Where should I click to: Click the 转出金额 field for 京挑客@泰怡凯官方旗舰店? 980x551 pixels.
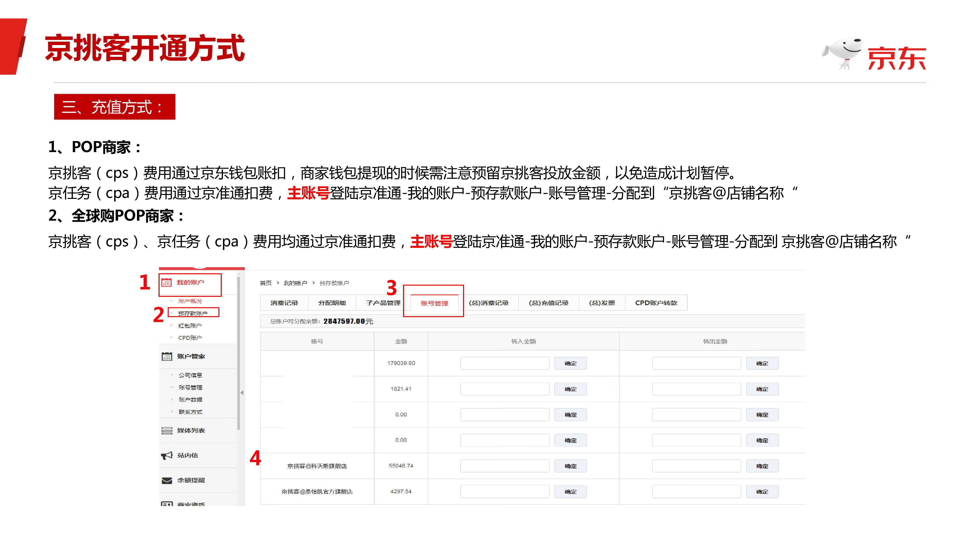coord(697,491)
